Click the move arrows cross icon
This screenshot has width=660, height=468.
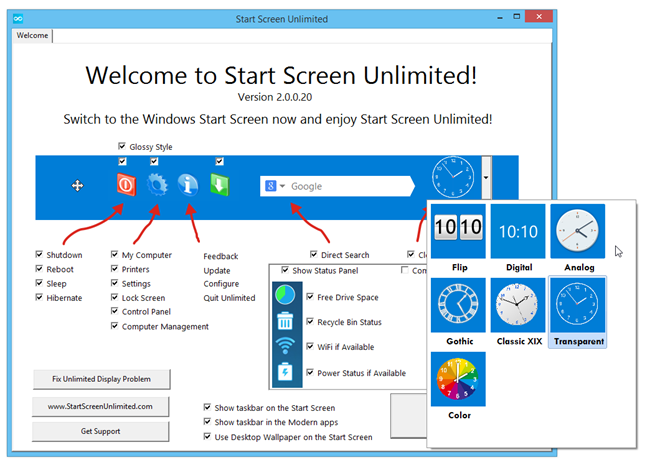tap(77, 186)
